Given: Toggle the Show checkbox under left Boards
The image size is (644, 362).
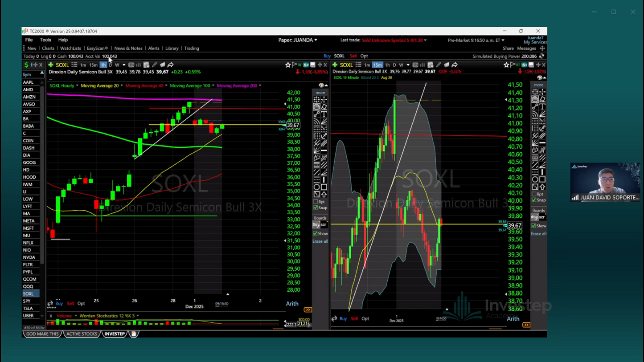Looking at the screenshot, I should pyautogui.click(x=316, y=233).
